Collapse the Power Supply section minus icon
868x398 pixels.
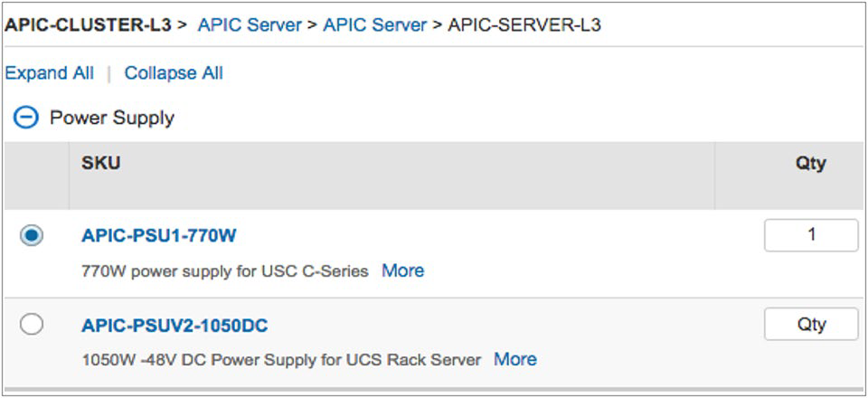(x=26, y=118)
